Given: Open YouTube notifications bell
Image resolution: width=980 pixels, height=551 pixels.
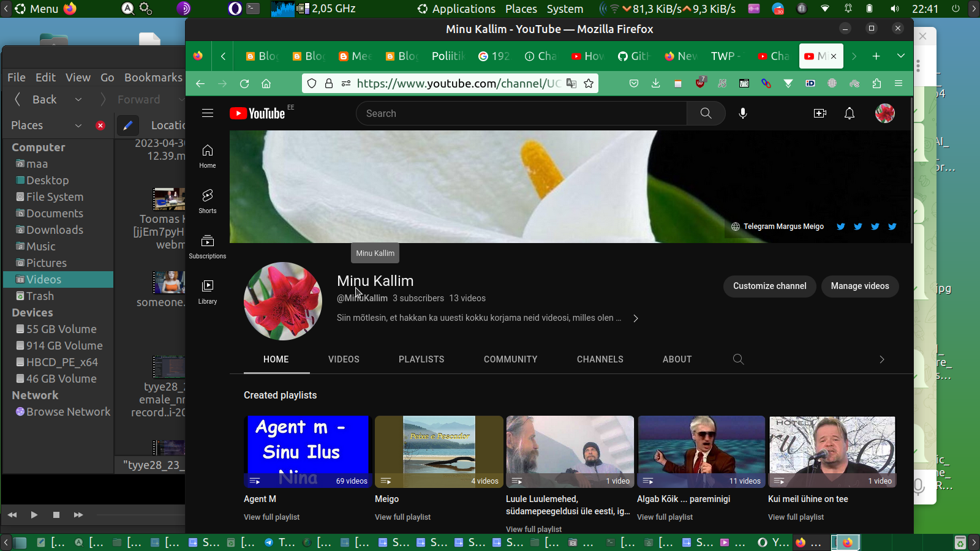Looking at the screenshot, I should pyautogui.click(x=850, y=113).
